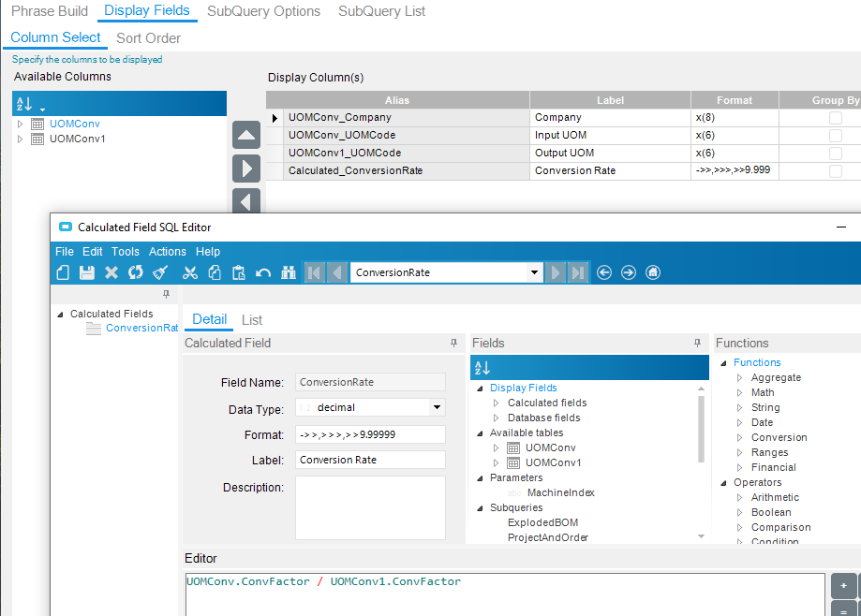861x616 pixels.
Task: Click the sort A-Z icon in Available Columns
Action: [24, 104]
